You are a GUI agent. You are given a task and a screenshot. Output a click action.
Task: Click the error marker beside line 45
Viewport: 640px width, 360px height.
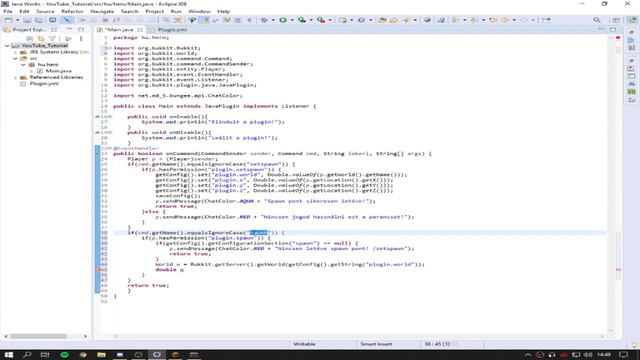[x=98, y=269]
